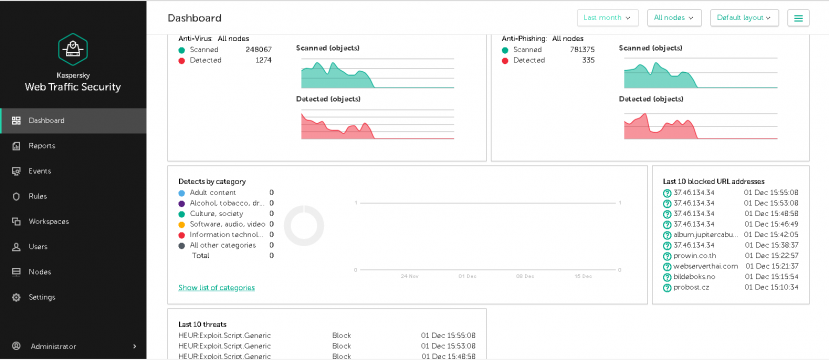Open the Events section
This screenshot has width=829, height=360.
tap(73, 171)
